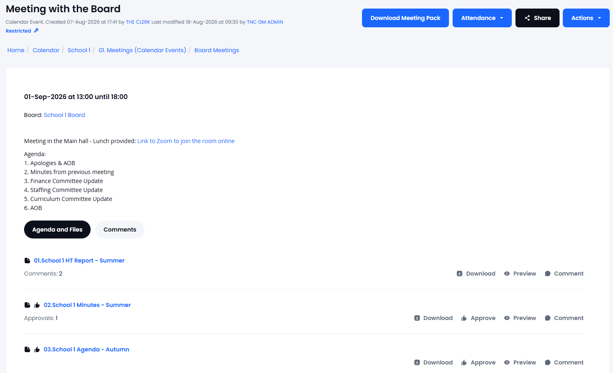Open the Zoom link to join online
The width and height of the screenshot is (613, 373).
(186, 141)
